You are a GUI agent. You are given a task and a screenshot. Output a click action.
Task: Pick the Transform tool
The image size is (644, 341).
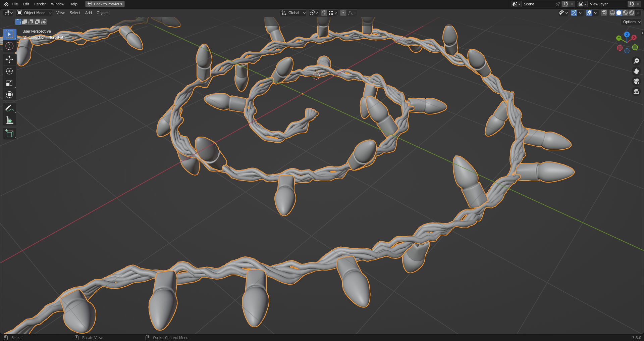(x=9, y=95)
